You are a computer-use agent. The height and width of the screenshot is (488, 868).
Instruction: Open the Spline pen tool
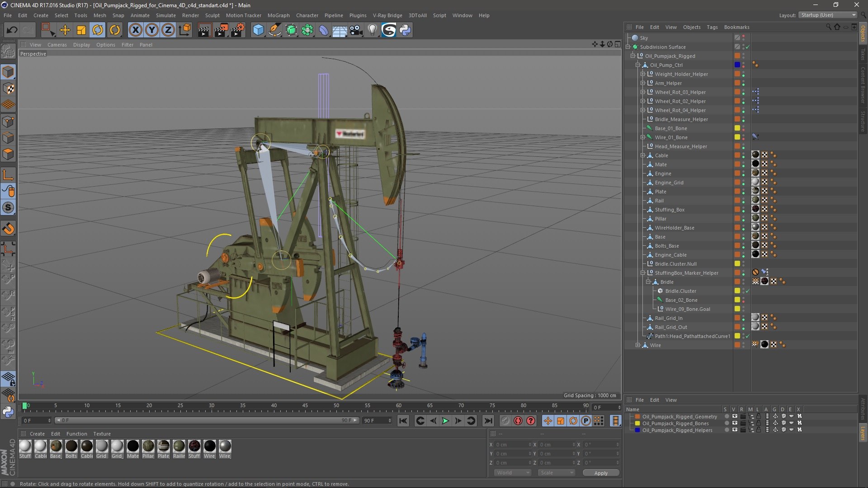coord(275,30)
